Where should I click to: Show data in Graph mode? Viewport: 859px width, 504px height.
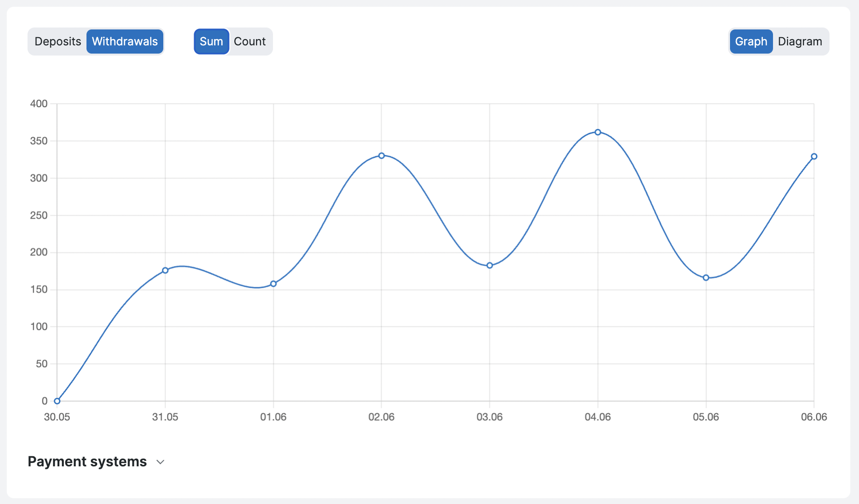[751, 42]
